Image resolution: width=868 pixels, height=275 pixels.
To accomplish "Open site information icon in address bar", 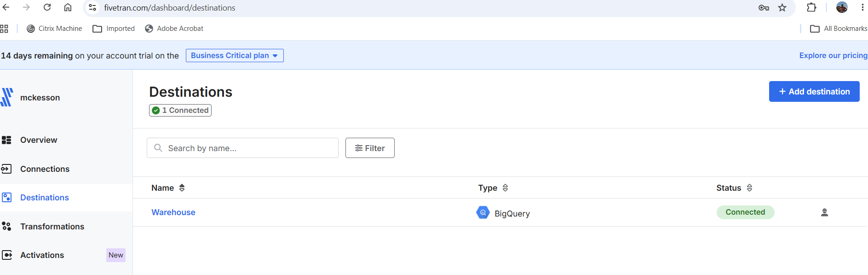I will 92,7.
